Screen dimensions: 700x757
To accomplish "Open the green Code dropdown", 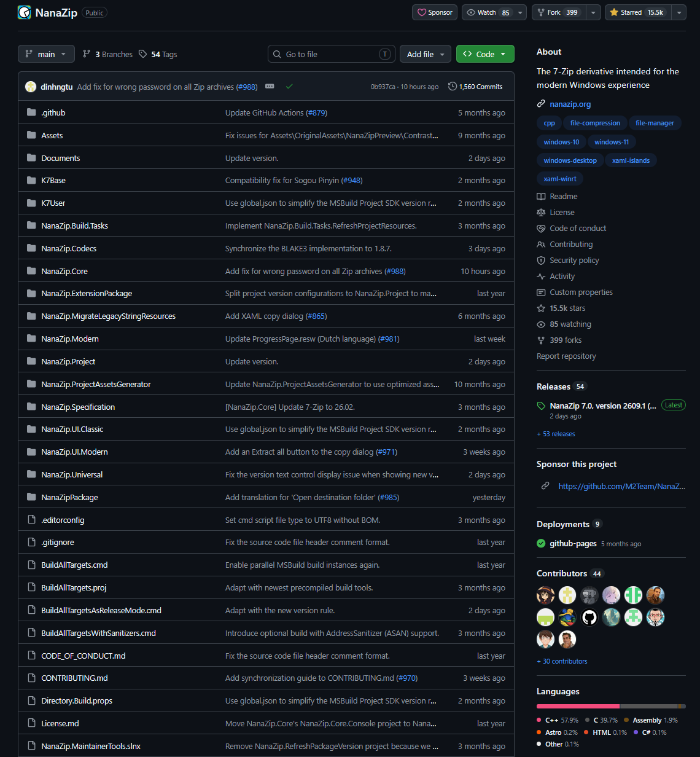I will pyautogui.click(x=485, y=54).
